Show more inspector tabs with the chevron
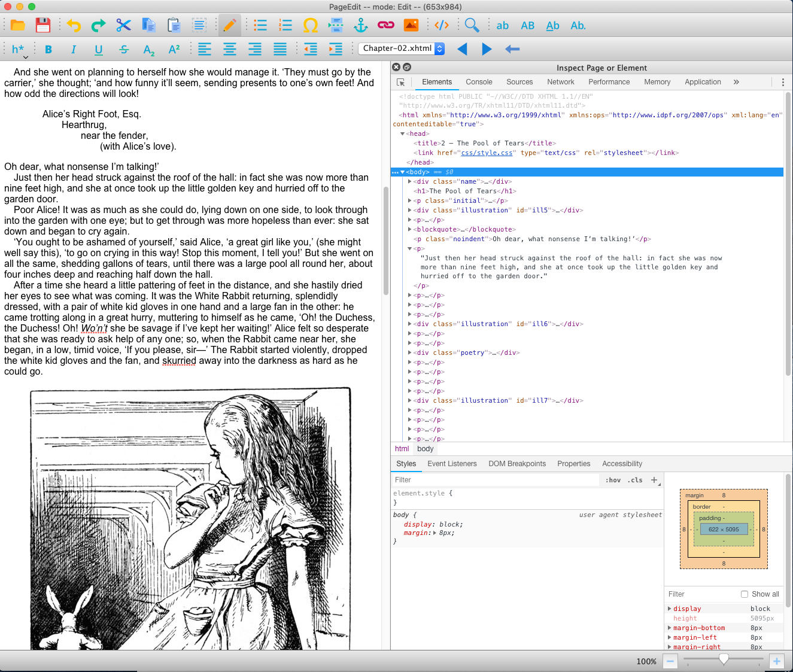This screenshot has width=793, height=672. [736, 82]
